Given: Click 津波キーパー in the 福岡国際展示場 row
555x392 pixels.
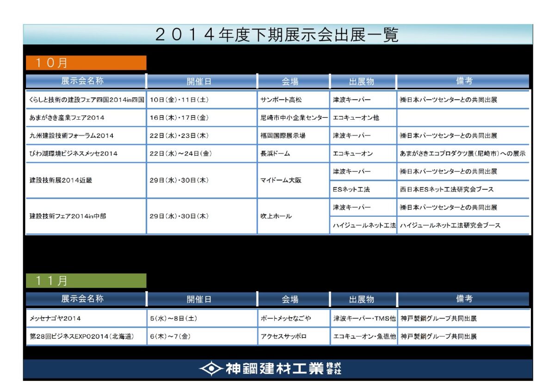Looking at the screenshot, I should pos(351,135).
